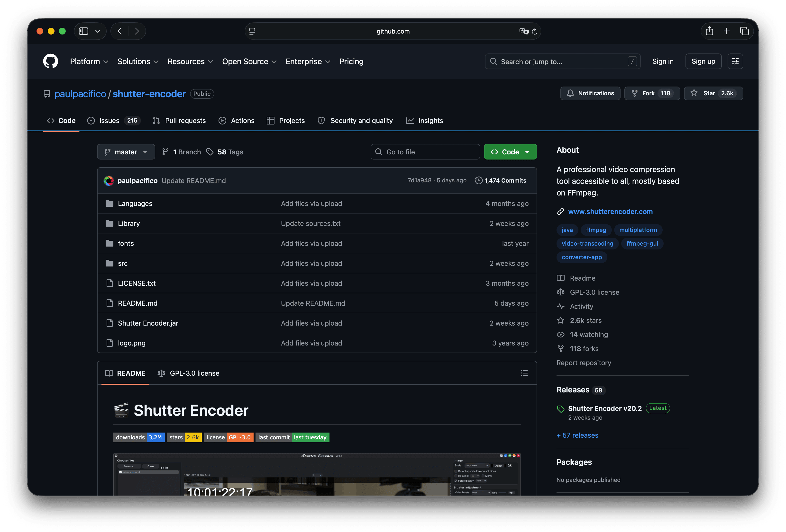Click the Report repository link
This screenshot has height=532, width=786.
click(x=583, y=363)
